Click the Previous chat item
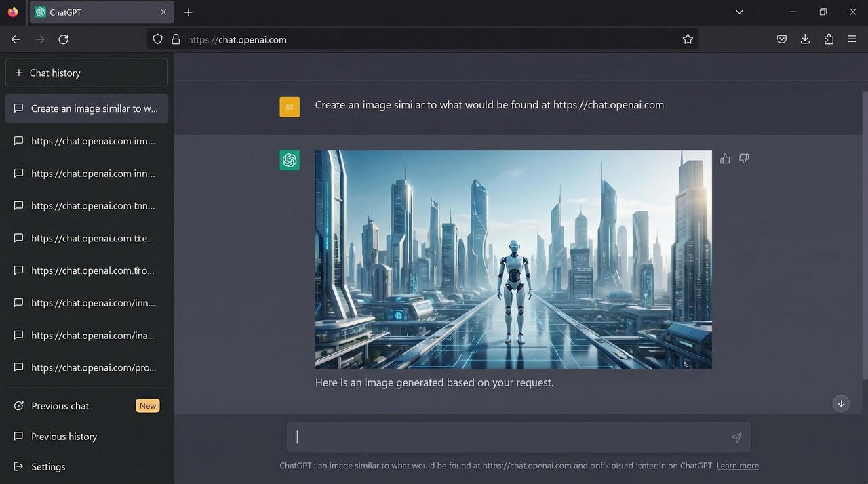Screen dimensions: 868x484 (87, 406)
